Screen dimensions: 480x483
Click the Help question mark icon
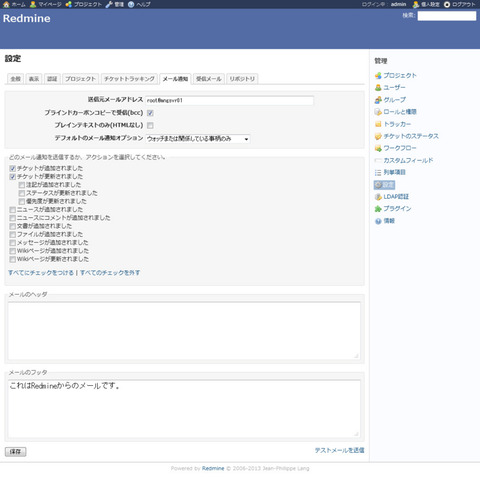[131, 4]
